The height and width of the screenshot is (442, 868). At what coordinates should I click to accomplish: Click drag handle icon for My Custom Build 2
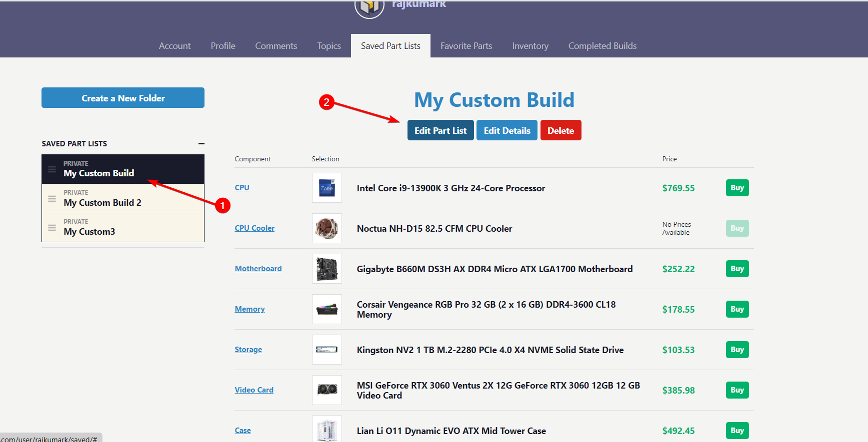point(52,199)
